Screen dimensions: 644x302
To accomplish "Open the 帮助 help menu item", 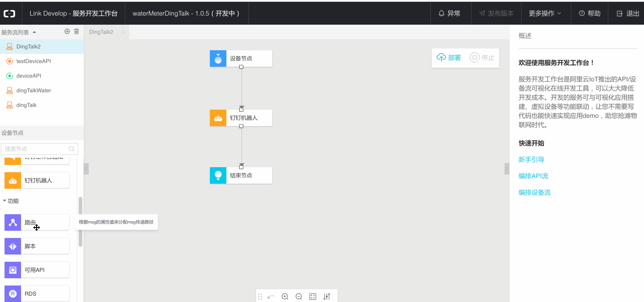I will [x=590, y=13].
